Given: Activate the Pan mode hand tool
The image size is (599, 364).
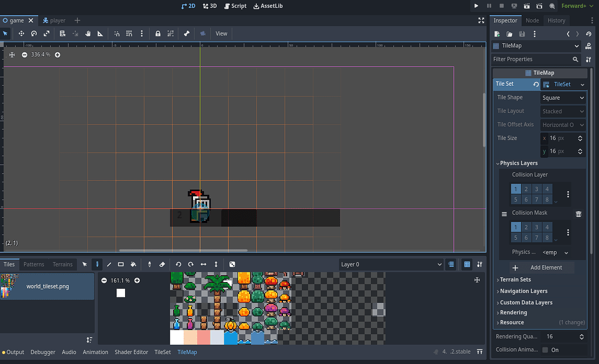Looking at the screenshot, I should click(x=88, y=33).
